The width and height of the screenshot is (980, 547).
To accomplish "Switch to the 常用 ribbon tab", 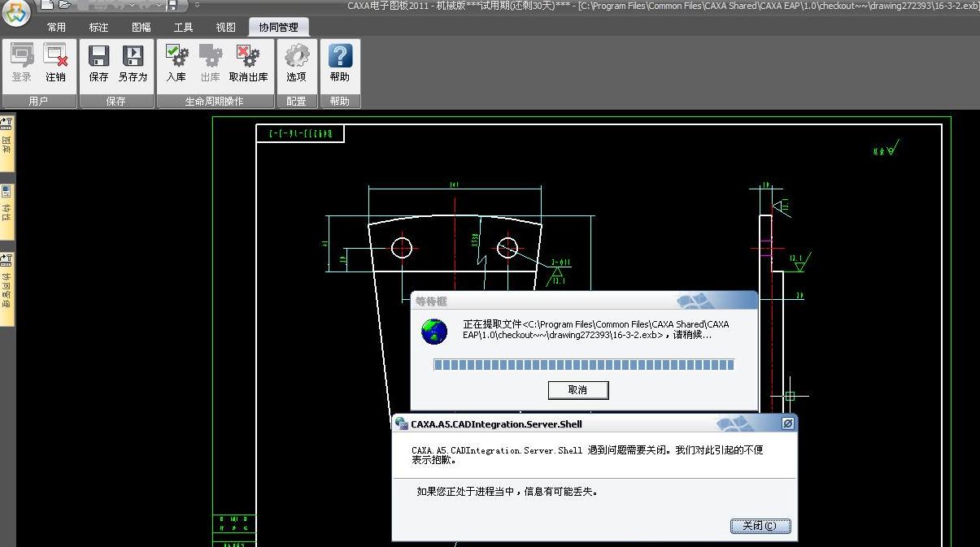I will 56,28.
